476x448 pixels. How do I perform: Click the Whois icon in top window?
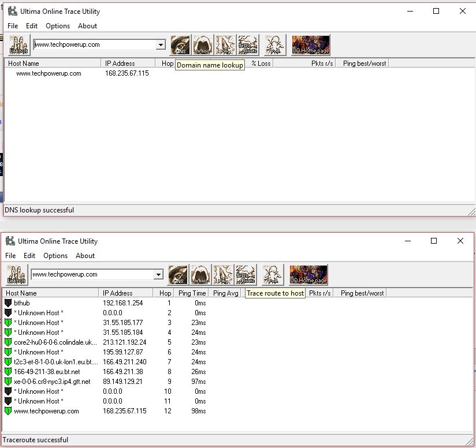tap(203, 45)
